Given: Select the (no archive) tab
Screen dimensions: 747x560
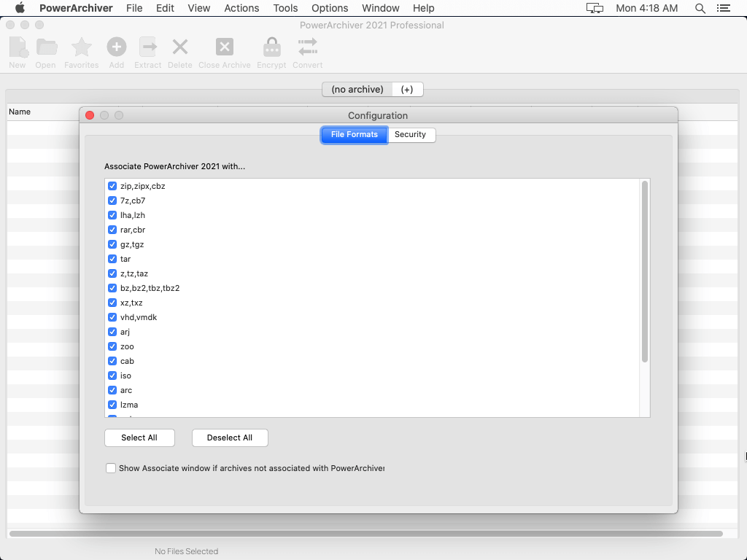Looking at the screenshot, I should pyautogui.click(x=357, y=90).
